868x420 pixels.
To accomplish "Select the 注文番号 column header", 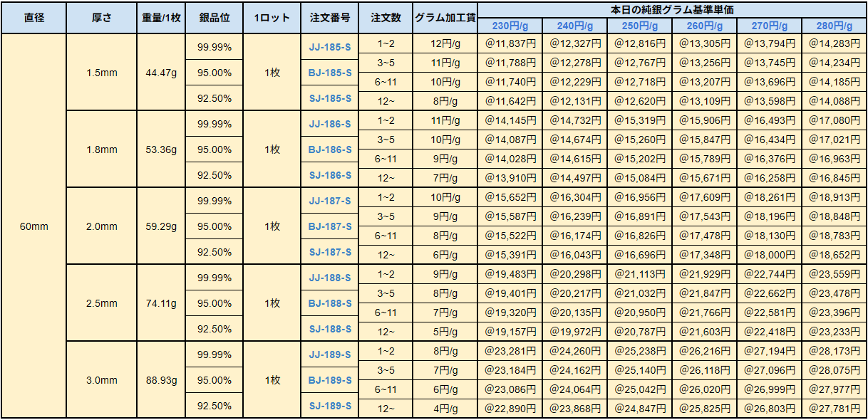I will click(329, 18).
